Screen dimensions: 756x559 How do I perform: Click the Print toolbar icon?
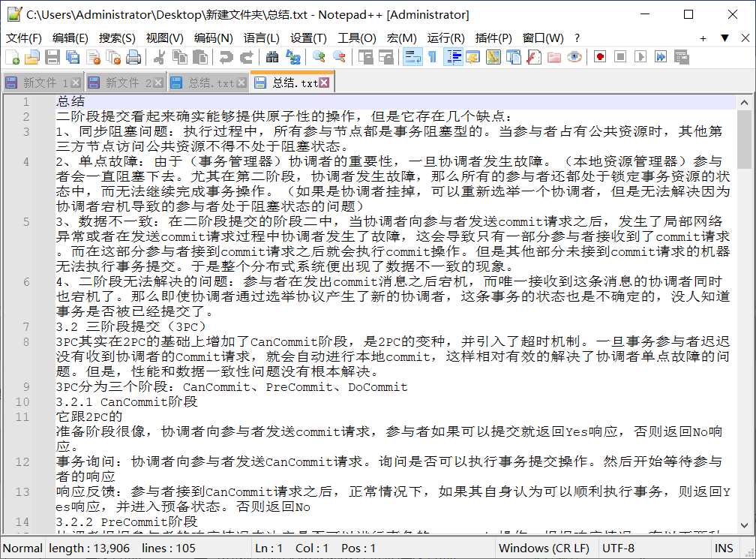(133, 56)
